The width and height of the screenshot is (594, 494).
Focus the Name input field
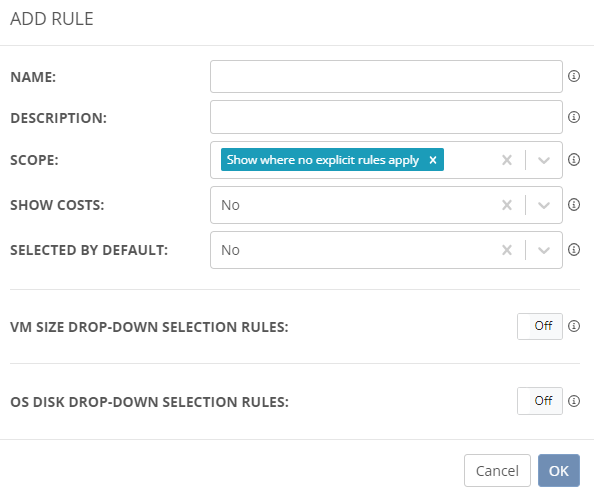(x=386, y=77)
